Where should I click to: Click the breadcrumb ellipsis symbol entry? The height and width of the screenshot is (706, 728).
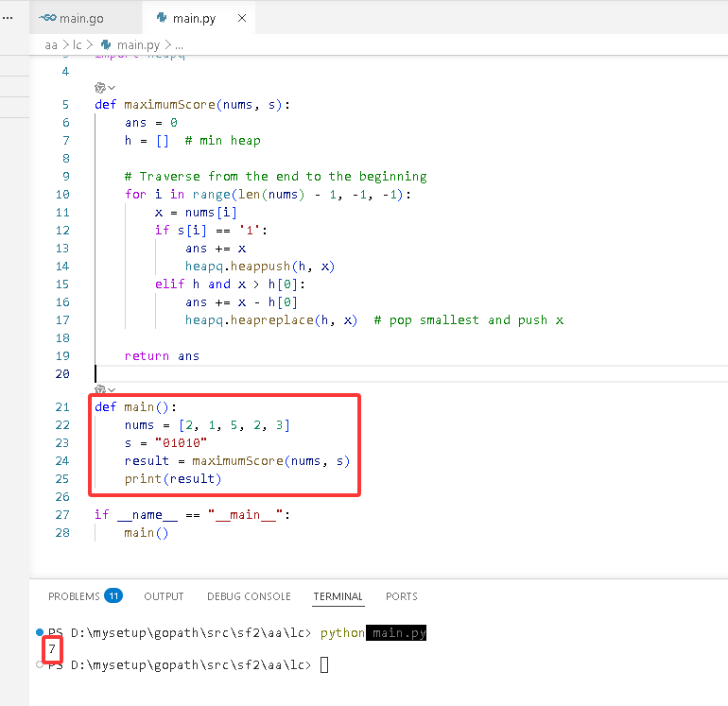(180, 45)
